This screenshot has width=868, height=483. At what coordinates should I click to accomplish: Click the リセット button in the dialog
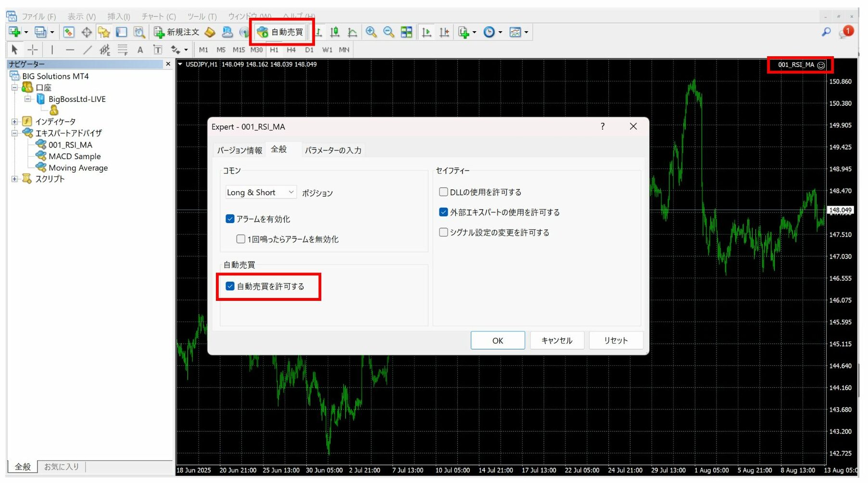pos(616,340)
